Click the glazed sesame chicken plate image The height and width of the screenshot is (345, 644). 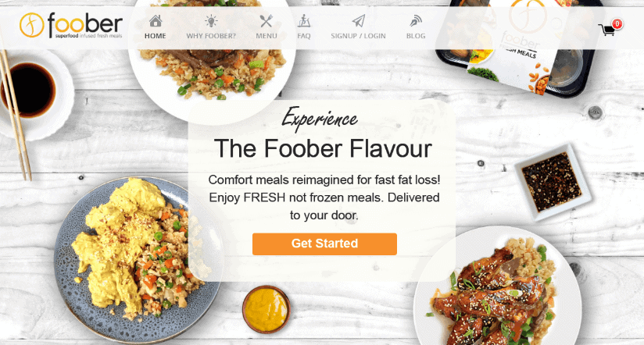click(497, 287)
